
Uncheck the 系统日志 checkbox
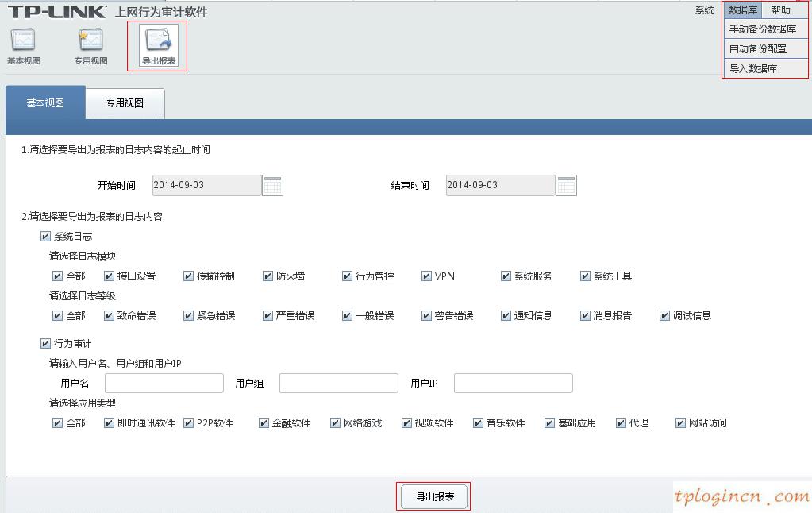pos(45,236)
